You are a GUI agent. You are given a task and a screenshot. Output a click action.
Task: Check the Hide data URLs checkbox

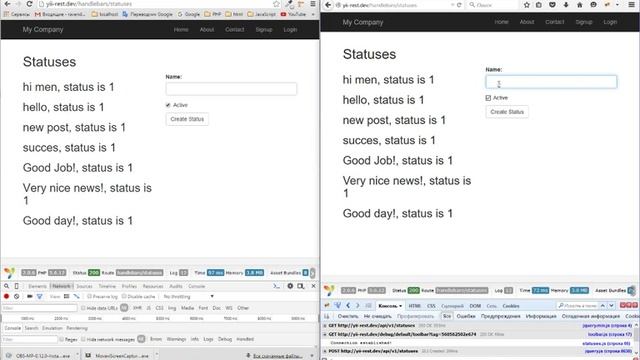pos(83,308)
